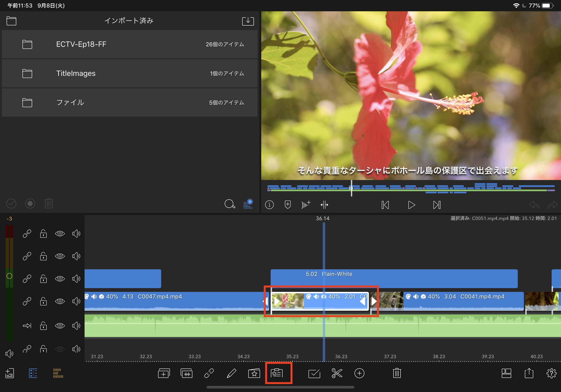The width and height of the screenshot is (561, 392).
Task: Click the search magnifier in the library
Action: point(230,204)
